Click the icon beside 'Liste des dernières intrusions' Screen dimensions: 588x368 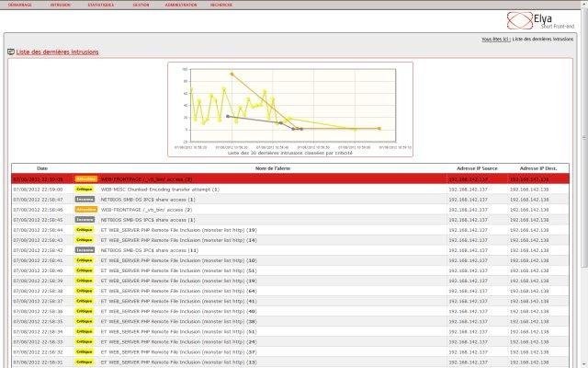click(x=11, y=52)
